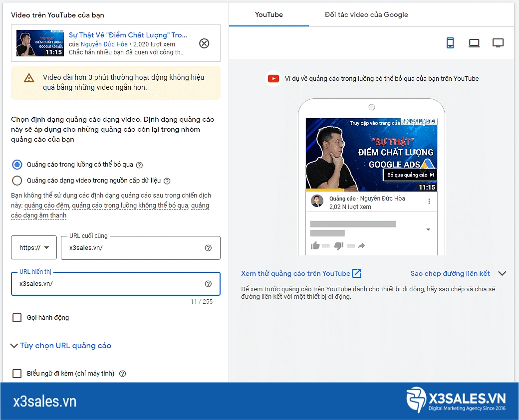This screenshot has height=420, width=519.
Task: Open help icon in URL cuối cùng field
Action: point(208,248)
